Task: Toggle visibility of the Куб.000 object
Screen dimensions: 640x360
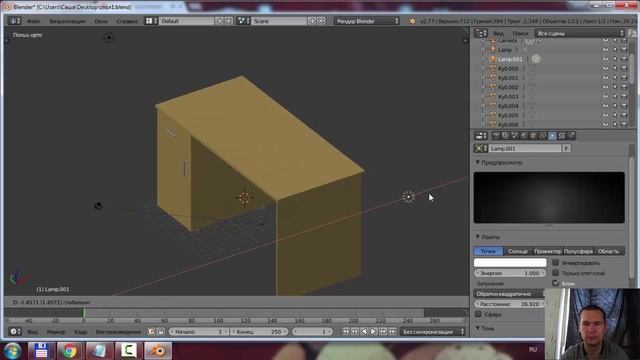Action: tap(606, 69)
